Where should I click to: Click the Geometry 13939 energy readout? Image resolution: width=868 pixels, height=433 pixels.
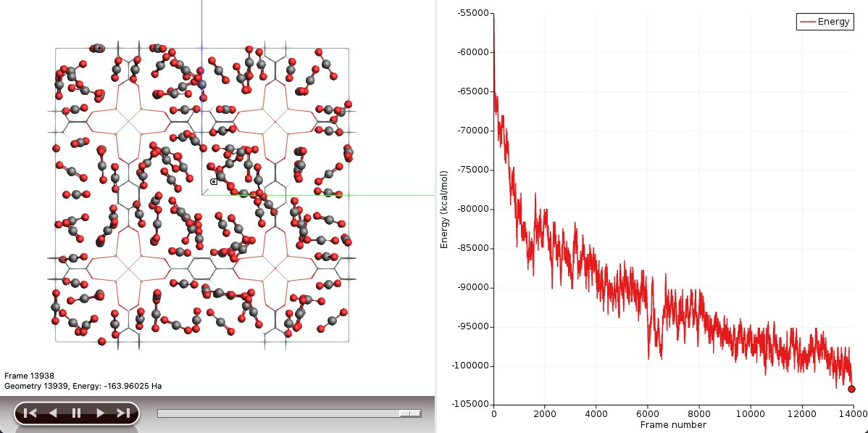tap(83, 386)
